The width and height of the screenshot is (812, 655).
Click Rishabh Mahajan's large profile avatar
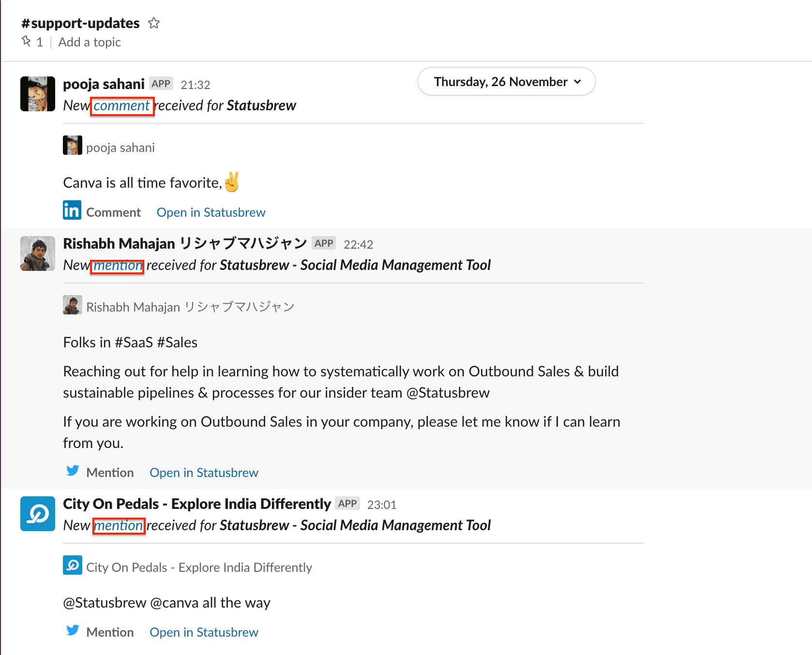click(x=38, y=253)
